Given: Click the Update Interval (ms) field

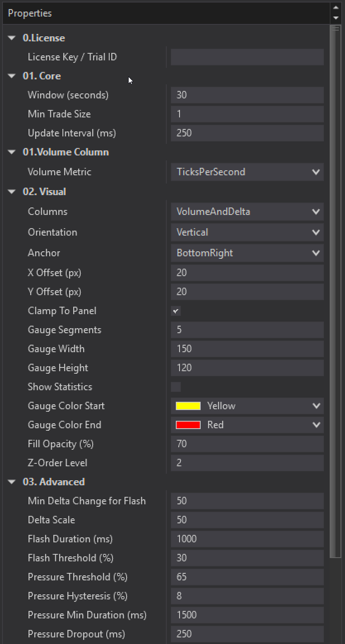Looking at the screenshot, I should coord(247,133).
